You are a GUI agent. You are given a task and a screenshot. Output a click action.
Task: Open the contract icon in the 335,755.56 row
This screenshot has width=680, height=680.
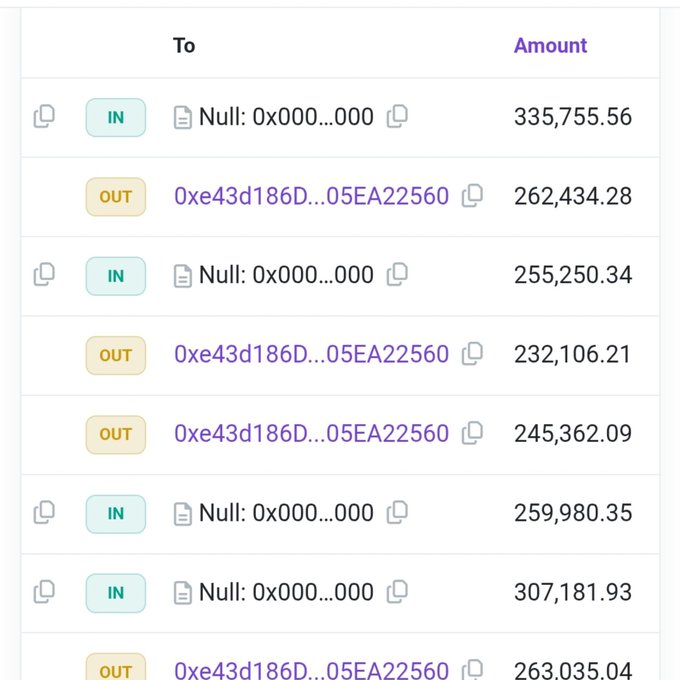pyautogui.click(x=183, y=118)
